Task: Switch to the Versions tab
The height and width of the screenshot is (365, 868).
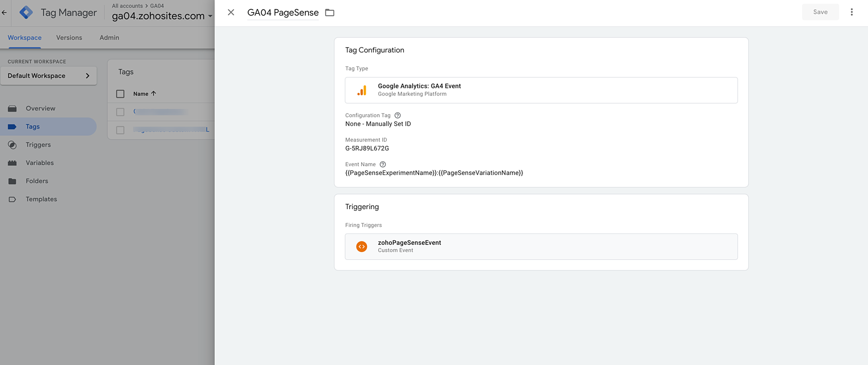Action: [x=69, y=38]
